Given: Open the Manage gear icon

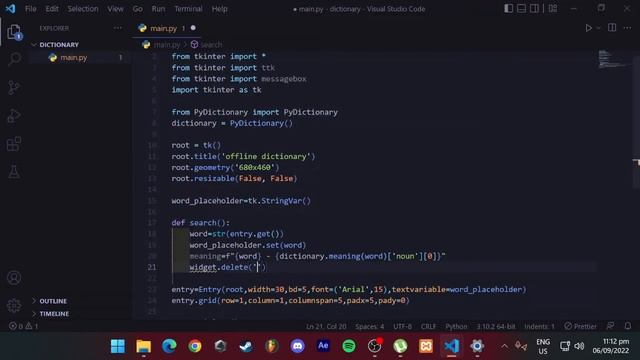Looking at the screenshot, I should coord(14,305).
